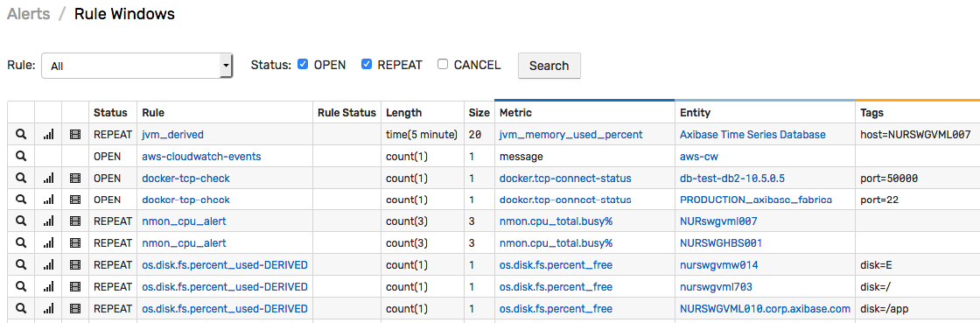Open the Rule dropdown showing All
Screen dimensions: 980x323
(x=136, y=66)
